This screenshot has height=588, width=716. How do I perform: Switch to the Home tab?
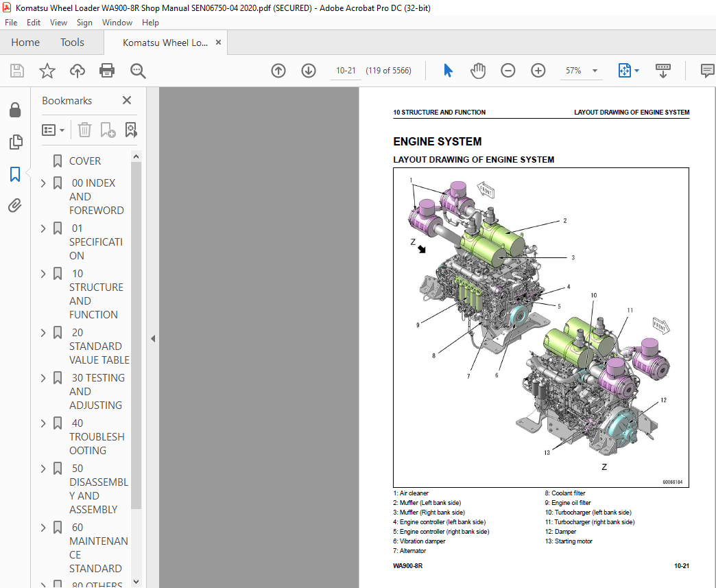coord(25,43)
